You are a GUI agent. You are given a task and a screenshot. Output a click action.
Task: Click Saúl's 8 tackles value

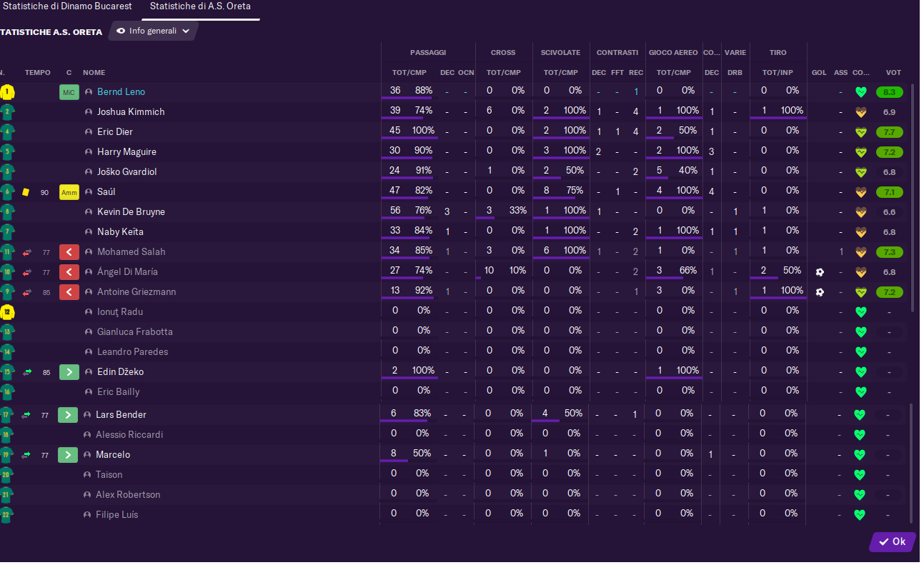click(546, 191)
